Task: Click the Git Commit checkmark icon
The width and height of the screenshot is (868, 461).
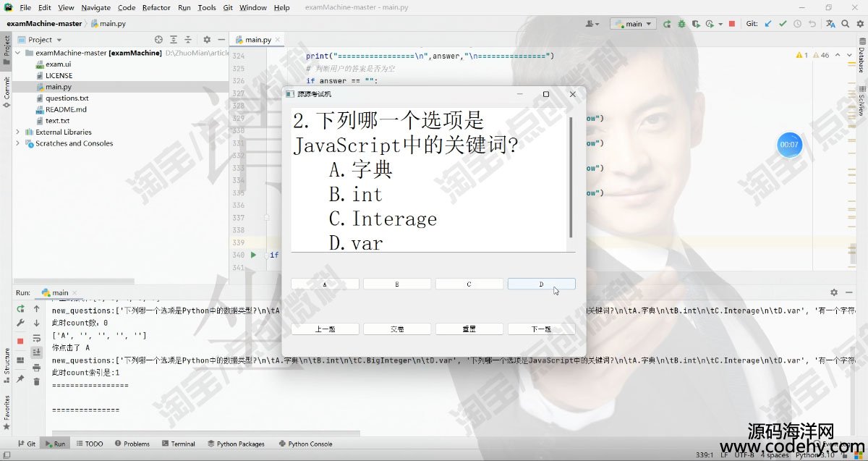Action: point(783,24)
